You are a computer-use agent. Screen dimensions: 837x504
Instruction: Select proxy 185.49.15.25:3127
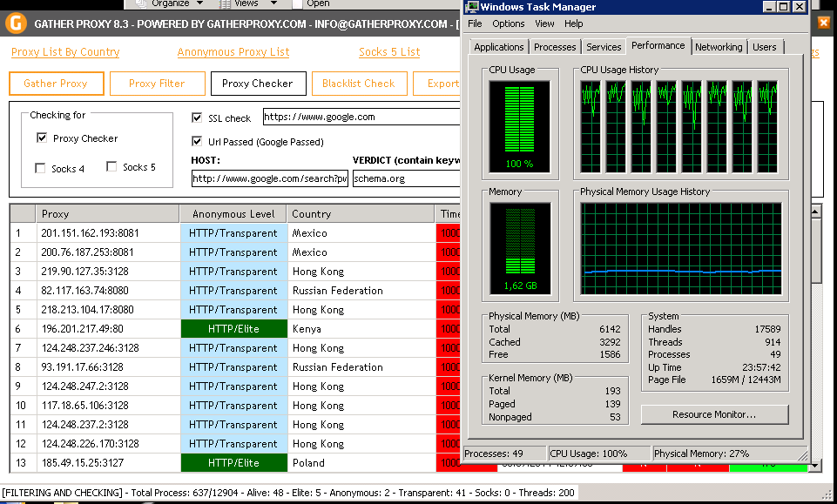pyautogui.click(x=82, y=463)
